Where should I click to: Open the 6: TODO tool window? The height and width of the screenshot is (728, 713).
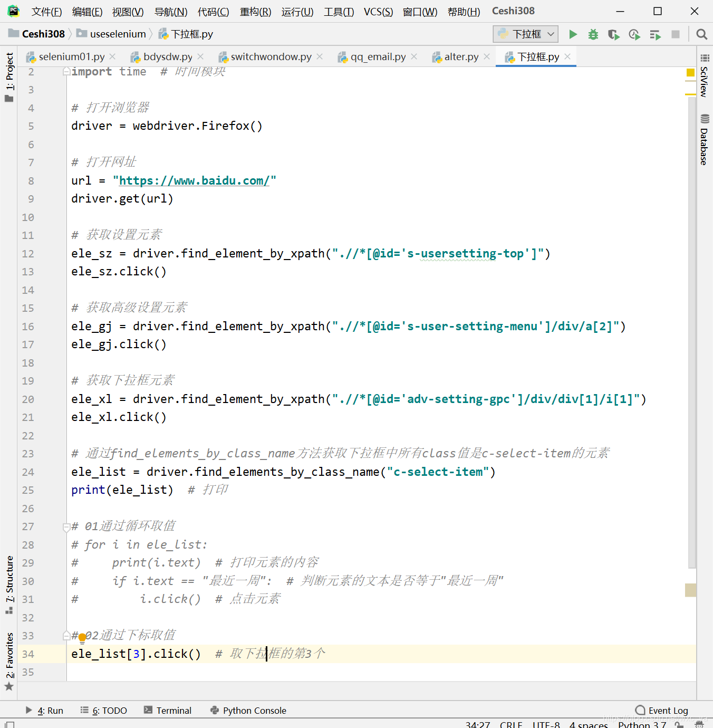(x=104, y=711)
